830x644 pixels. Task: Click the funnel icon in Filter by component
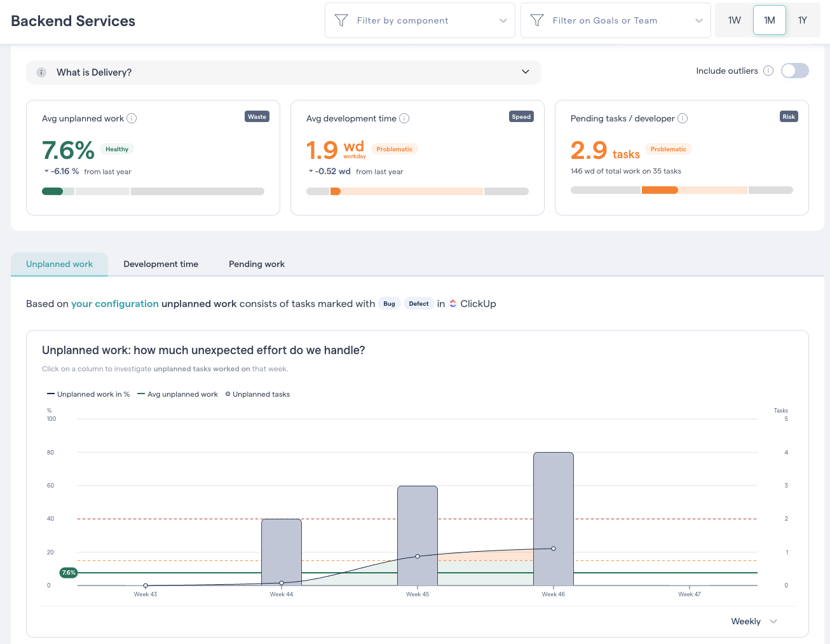[342, 20]
